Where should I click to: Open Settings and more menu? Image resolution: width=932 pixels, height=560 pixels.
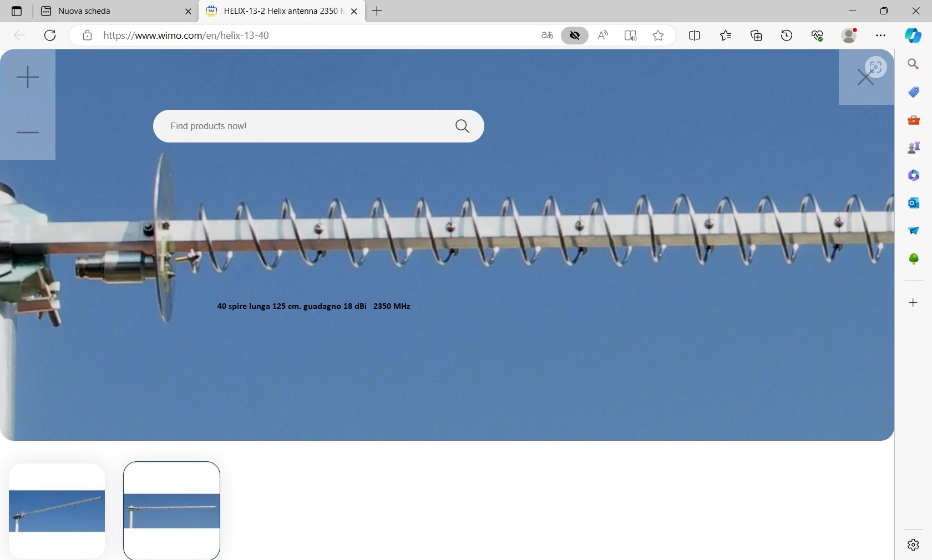[x=881, y=35]
